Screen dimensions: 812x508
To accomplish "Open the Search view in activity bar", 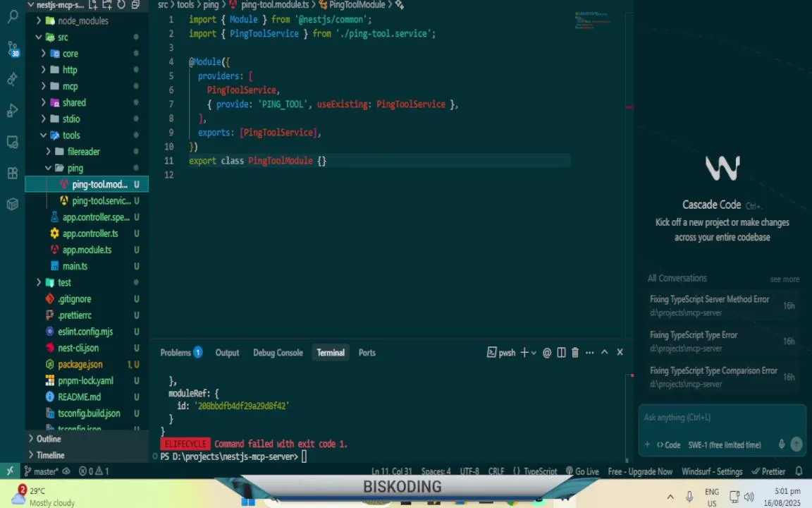I will click(x=13, y=17).
